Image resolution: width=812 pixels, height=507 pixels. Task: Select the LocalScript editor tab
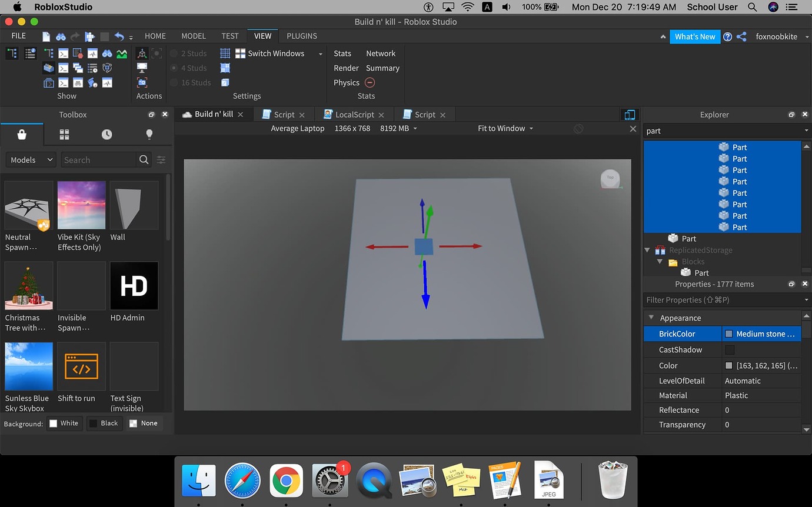(x=354, y=114)
